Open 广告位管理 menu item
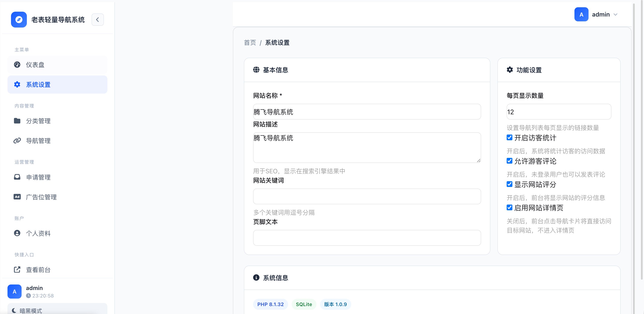 tap(57, 197)
